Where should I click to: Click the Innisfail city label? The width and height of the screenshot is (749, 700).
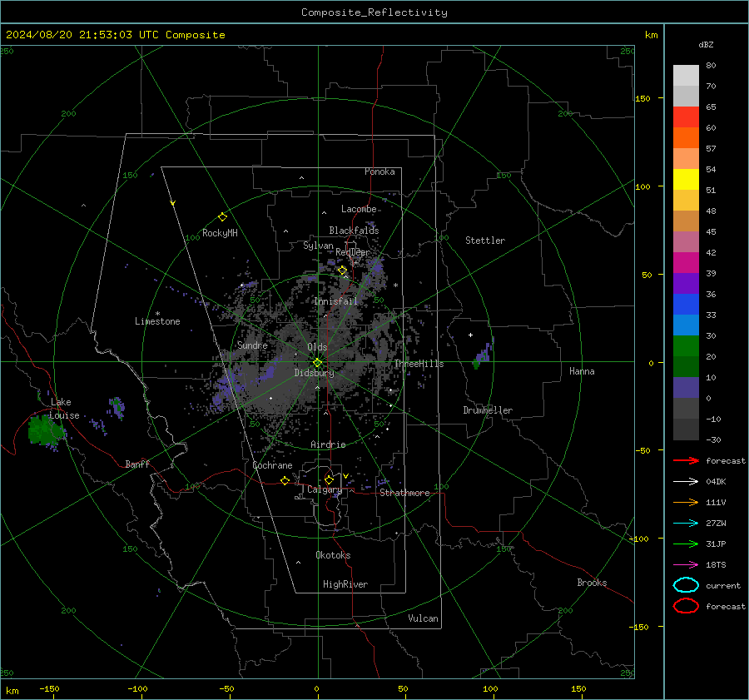point(335,301)
